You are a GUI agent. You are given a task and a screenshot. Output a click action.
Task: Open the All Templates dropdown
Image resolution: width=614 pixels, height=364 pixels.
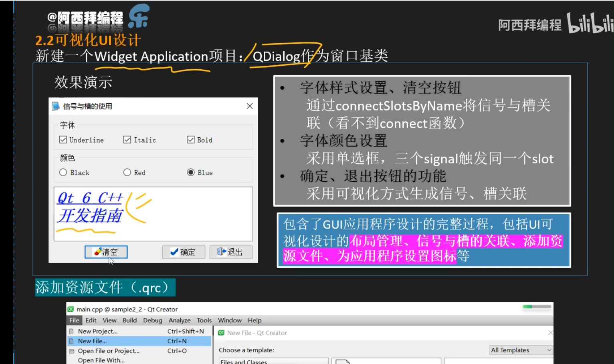point(521,350)
